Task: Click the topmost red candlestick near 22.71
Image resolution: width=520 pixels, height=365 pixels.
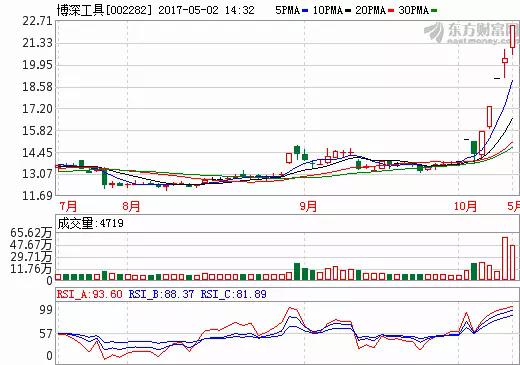Action: 513,36
